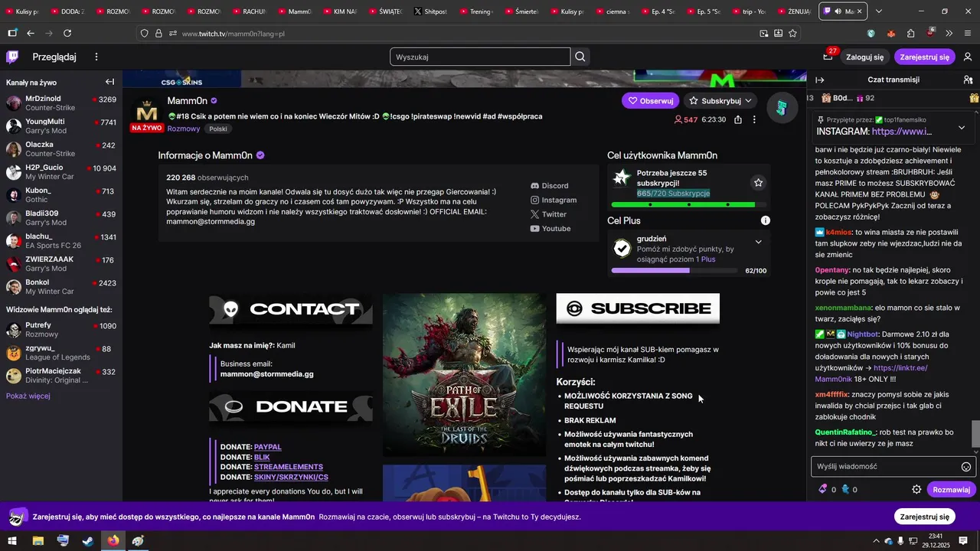Open the browser tab list chevron
Viewport: 980px width, 551px height.
click(878, 11)
